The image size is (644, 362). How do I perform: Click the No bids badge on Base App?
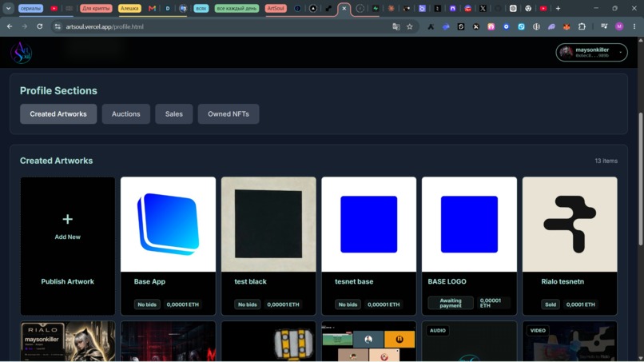coord(147,304)
